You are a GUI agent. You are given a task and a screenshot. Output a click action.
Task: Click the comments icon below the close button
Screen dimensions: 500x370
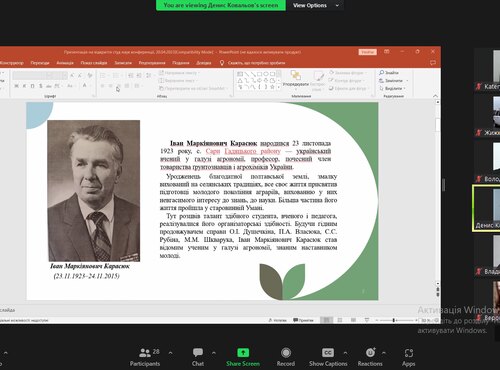433,63
